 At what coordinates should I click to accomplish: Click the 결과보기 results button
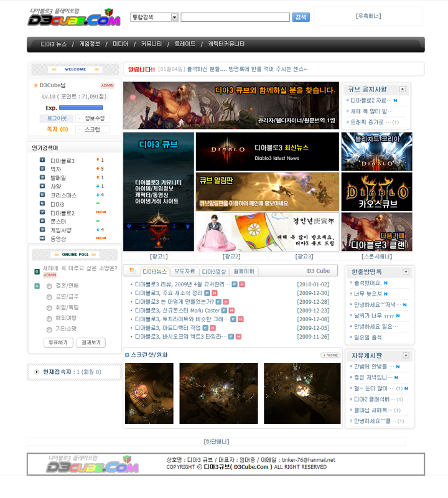pyautogui.click(x=91, y=342)
